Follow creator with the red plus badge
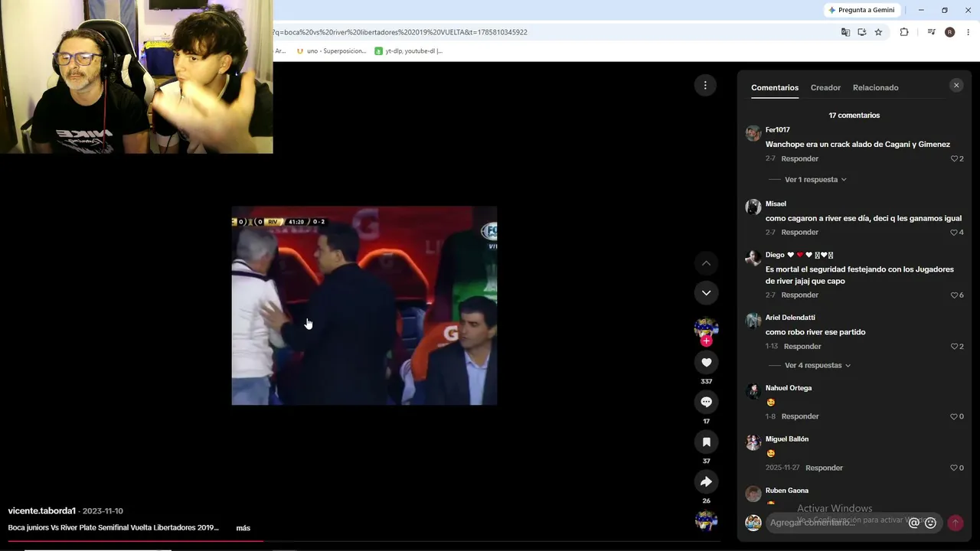Image resolution: width=980 pixels, height=551 pixels. pos(706,341)
